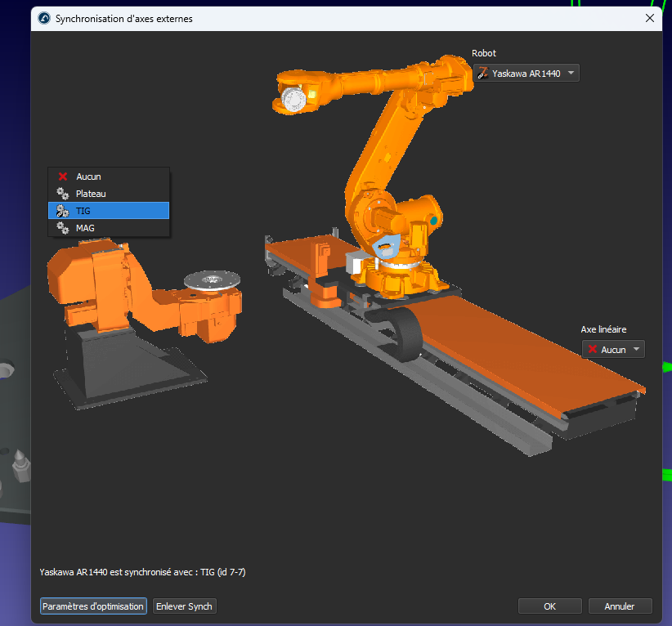The height and width of the screenshot is (626, 672).
Task: Click the gear icon beside MAG
Action: (62, 228)
